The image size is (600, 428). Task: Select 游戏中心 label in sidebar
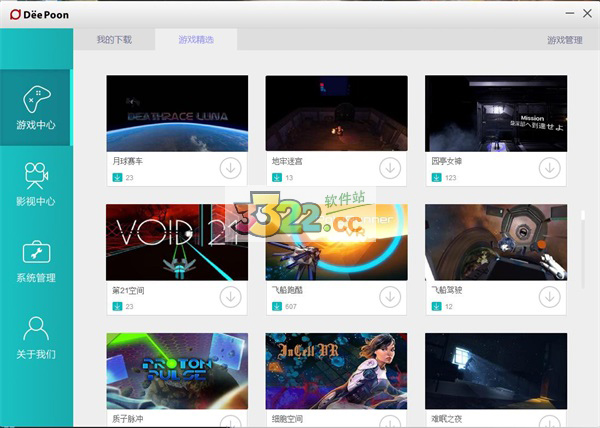pyautogui.click(x=36, y=125)
